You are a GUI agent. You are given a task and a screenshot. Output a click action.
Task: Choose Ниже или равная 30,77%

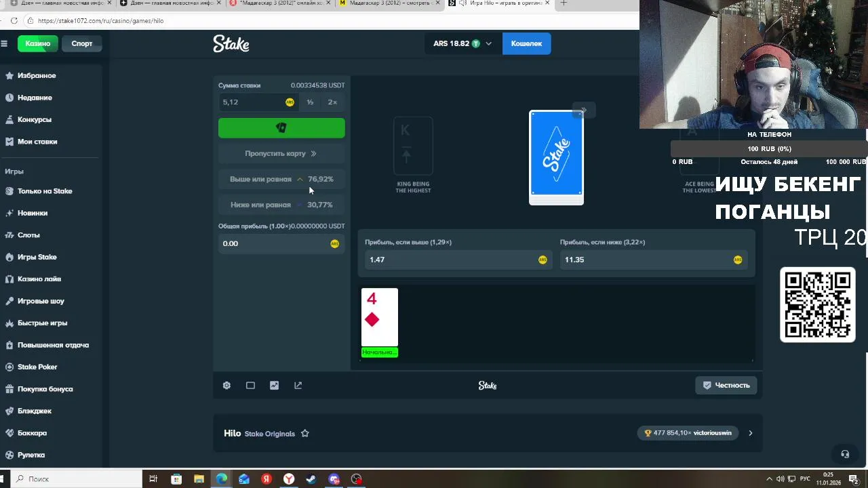(x=281, y=205)
